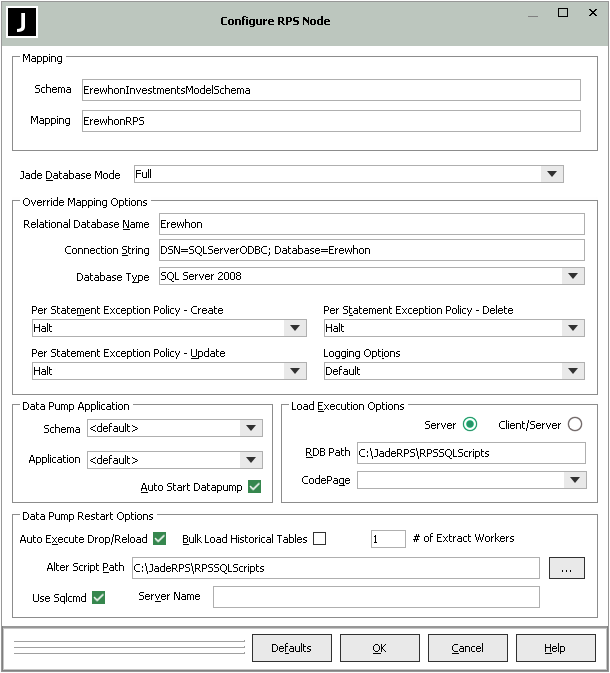610x673 pixels.
Task: Check the Bulk Load Historical Tables box
Action: point(320,539)
